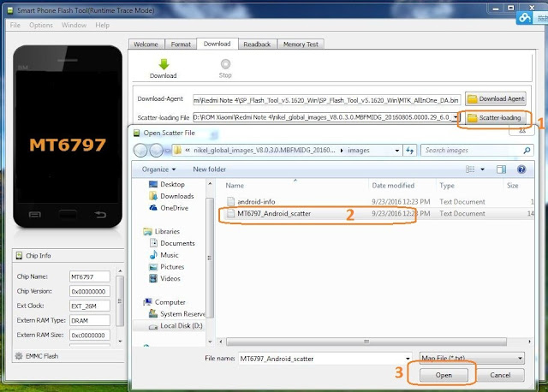The image size is (548, 392).
Task: Expand the File name dropdown arrow
Action: (408, 359)
